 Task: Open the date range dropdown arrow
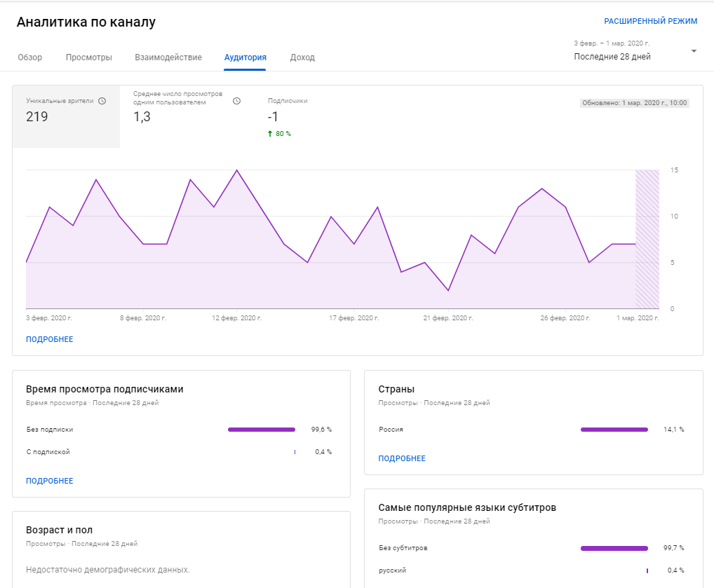694,51
